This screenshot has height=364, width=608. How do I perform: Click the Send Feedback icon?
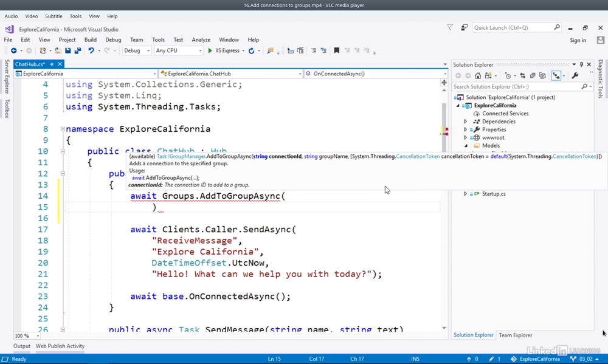pyautogui.click(x=464, y=27)
